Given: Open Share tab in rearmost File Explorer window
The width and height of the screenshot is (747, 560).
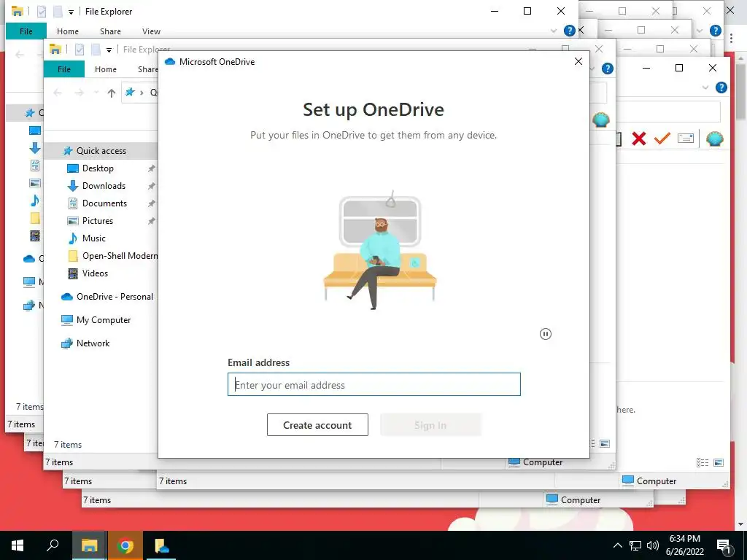Looking at the screenshot, I should pos(110,31).
